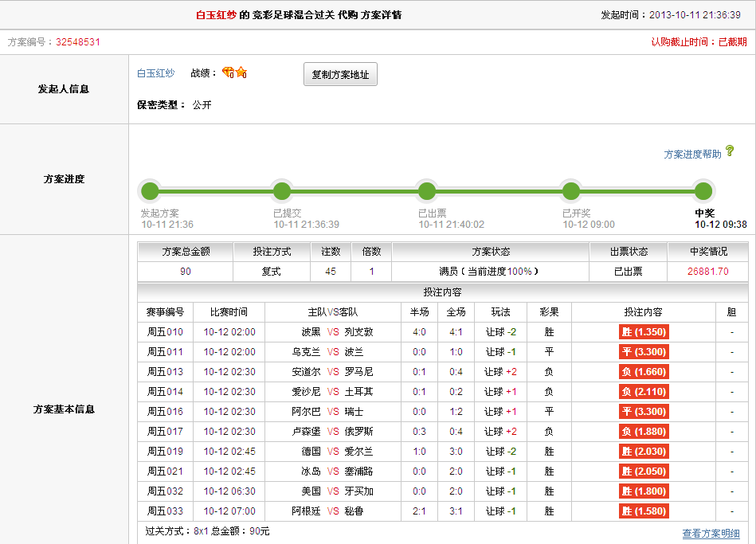The width and height of the screenshot is (756, 544).
Task: Click the 已开奖 progress node
Action: [570, 191]
